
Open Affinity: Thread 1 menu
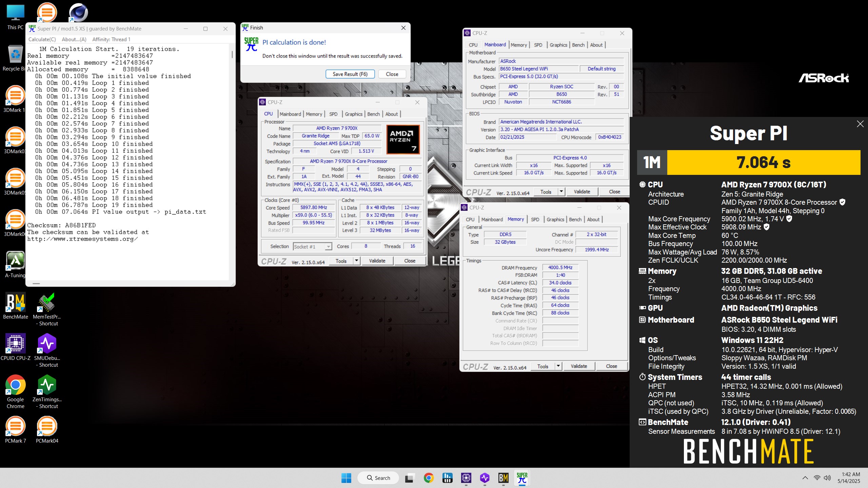point(111,39)
